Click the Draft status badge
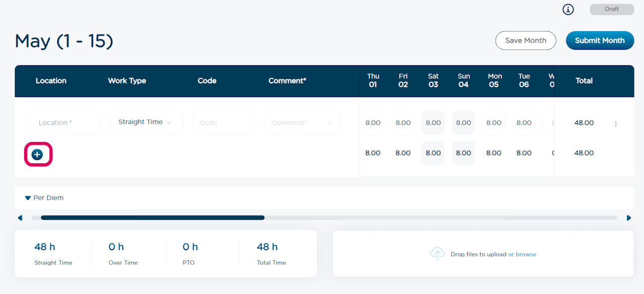The height and width of the screenshot is (294, 644). point(611,9)
